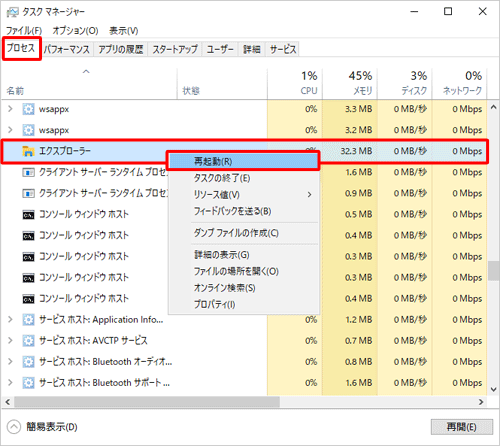Switch to the アプリの履歴 tab
Screen dimensions: 500x446
(x=121, y=50)
